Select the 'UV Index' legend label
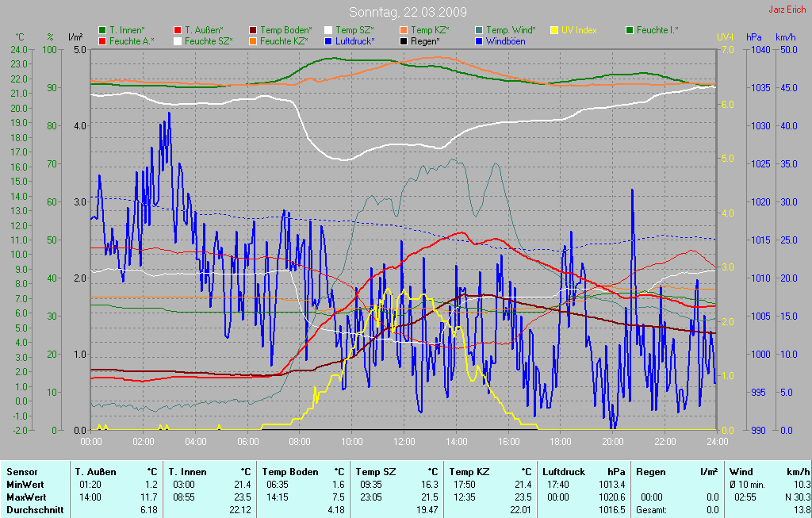The height and width of the screenshot is (518, 812). click(580, 31)
